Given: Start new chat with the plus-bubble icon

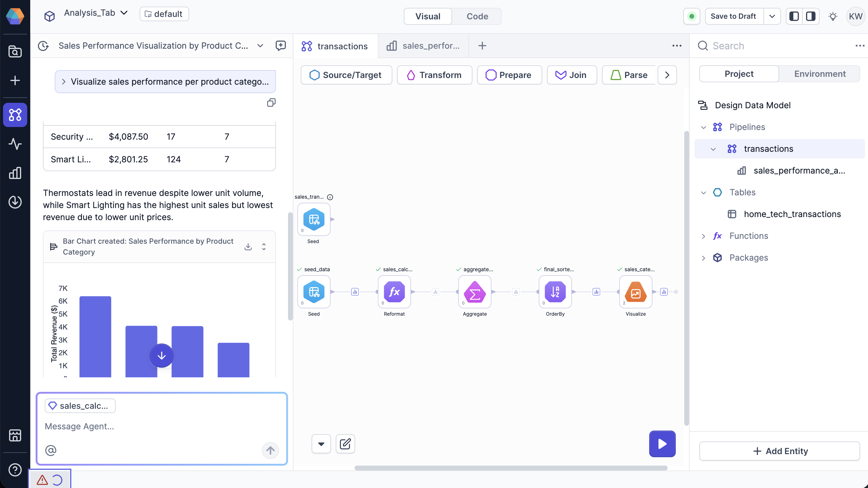Looking at the screenshot, I should click(x=280, y=46).
